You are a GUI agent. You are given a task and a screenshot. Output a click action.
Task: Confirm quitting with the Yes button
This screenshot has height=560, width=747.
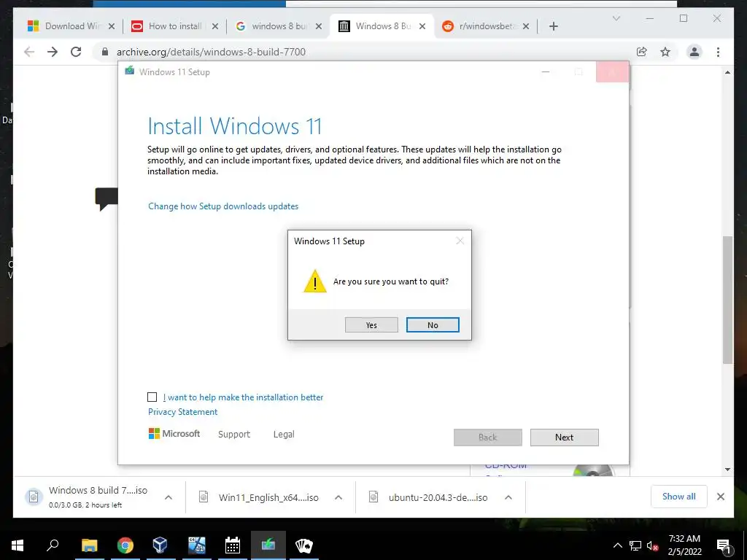[x=371, y=324]
